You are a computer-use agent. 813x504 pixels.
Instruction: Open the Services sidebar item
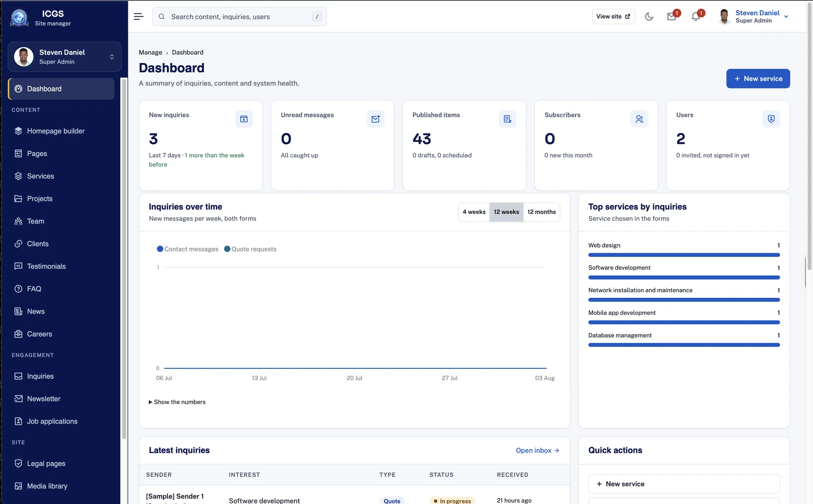(61, 176)
